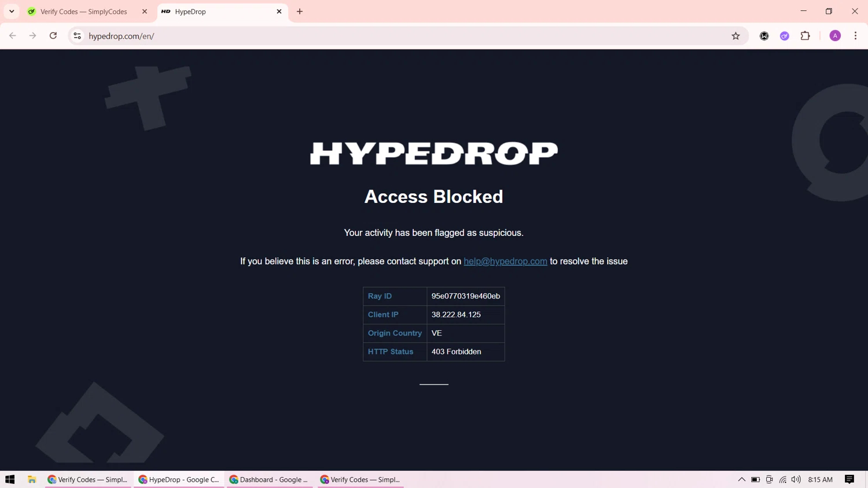Reload the HypeDrop page

(53, 36)
